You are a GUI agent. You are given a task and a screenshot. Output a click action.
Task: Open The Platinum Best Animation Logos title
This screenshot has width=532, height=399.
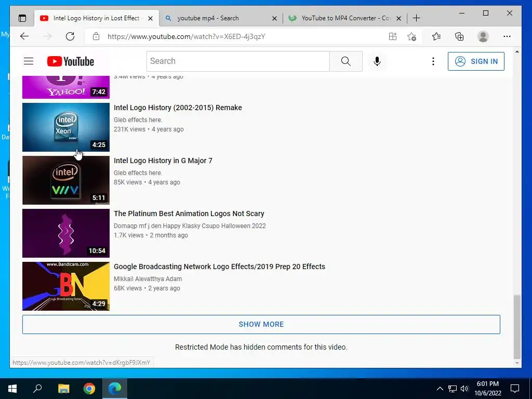(x=189, y=214)
